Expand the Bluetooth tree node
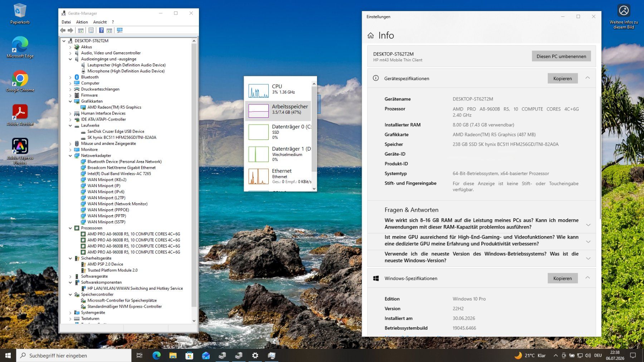644x362 pixels. pos(70,77)
